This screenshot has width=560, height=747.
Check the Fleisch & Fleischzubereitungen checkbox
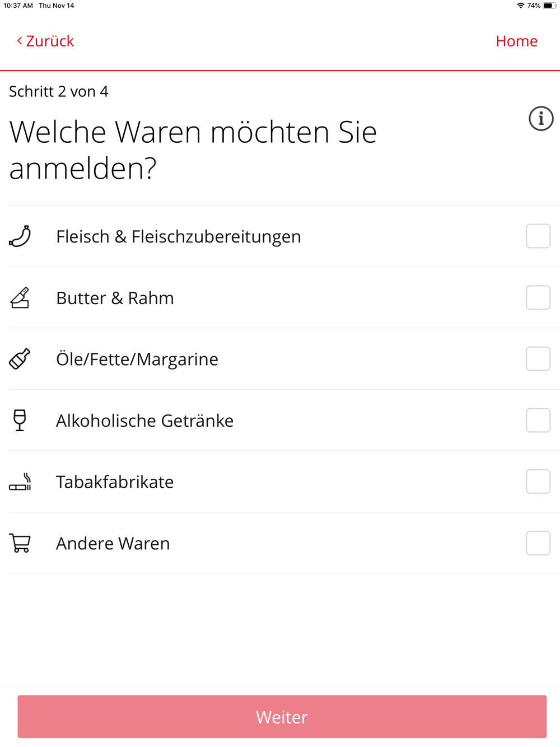[x=538, y=236]
